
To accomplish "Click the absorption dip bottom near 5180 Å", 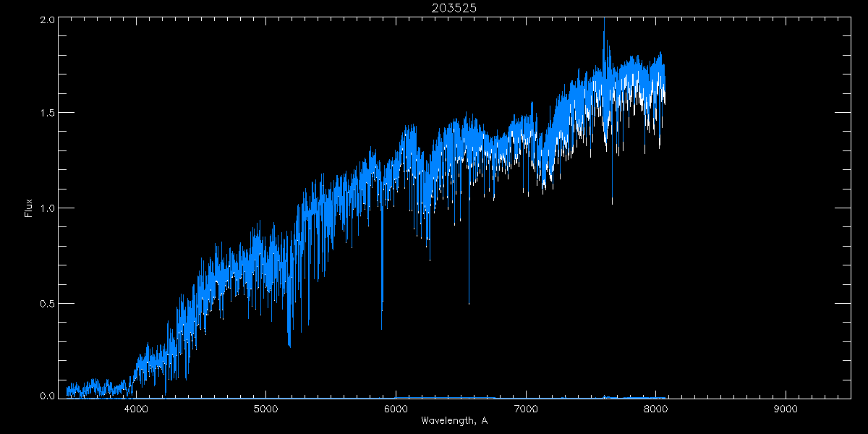I will point(289,345).
